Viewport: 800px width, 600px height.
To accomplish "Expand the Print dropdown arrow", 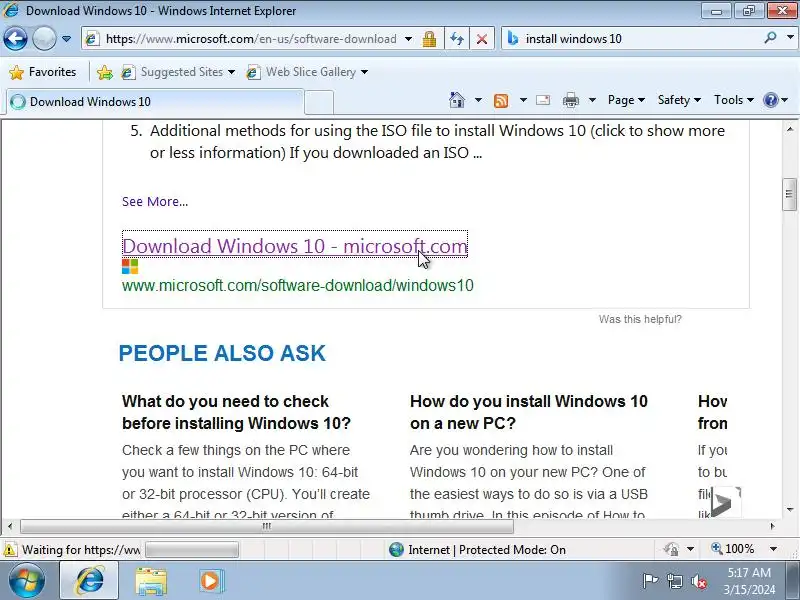I will coord(592,100).
